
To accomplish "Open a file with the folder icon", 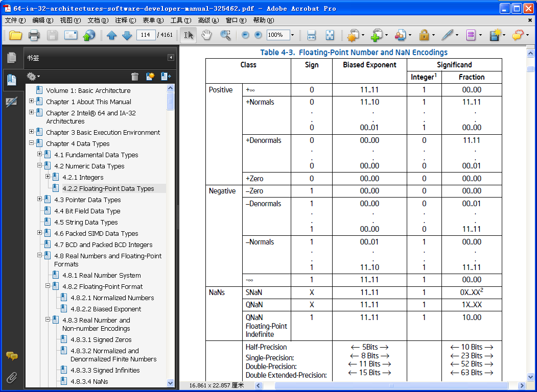I will (x=15, y=35).
